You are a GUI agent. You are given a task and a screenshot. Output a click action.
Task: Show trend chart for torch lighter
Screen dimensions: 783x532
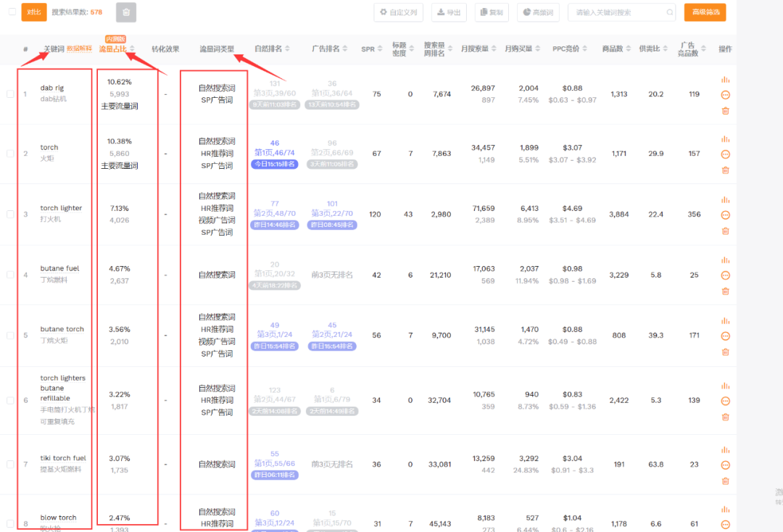(726, 200)
